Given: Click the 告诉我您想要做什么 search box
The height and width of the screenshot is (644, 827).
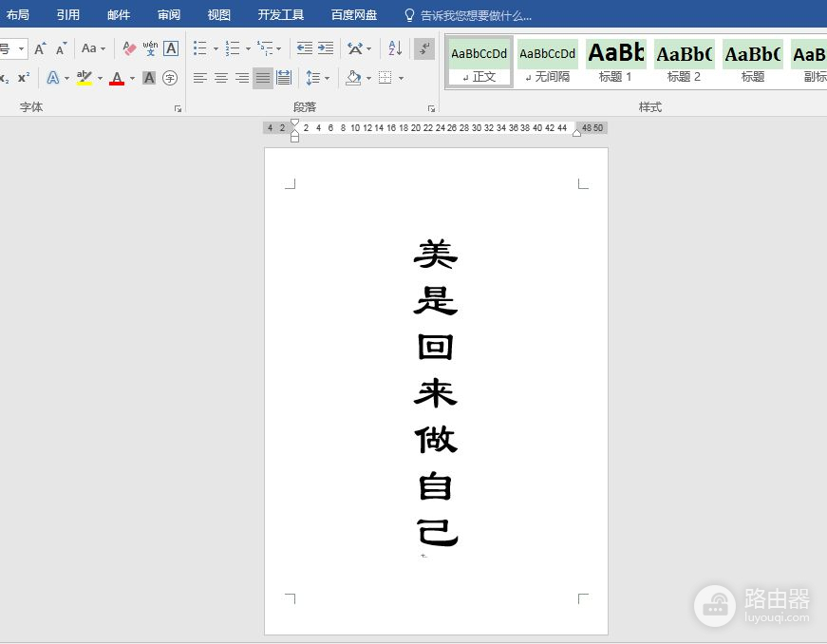Looking at the screenshot, I should point(476,15).
